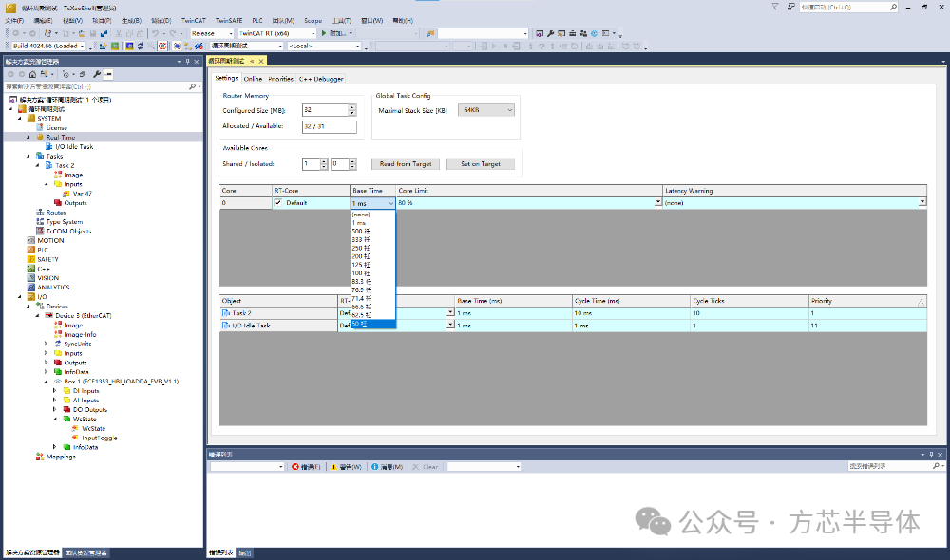Click the Warnings filter in error list
This screenshot has height=560, width=950.
347,467
